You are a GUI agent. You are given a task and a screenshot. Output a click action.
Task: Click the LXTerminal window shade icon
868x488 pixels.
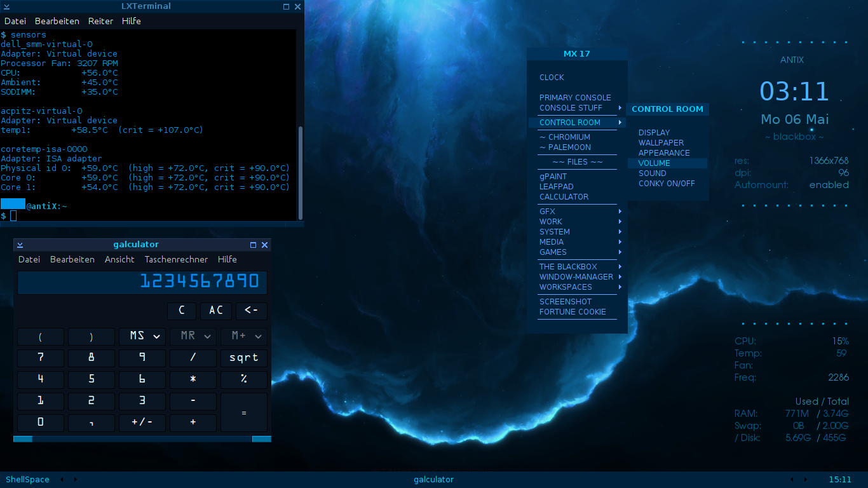7,6
